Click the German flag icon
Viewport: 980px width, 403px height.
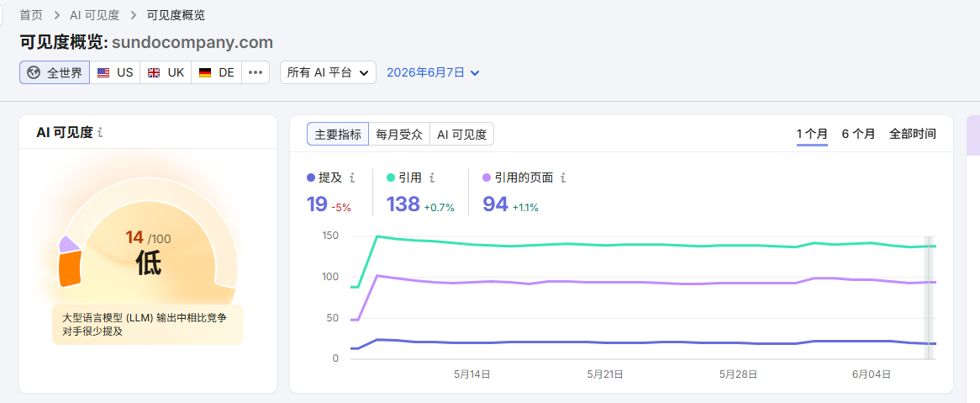coord(205,72)
